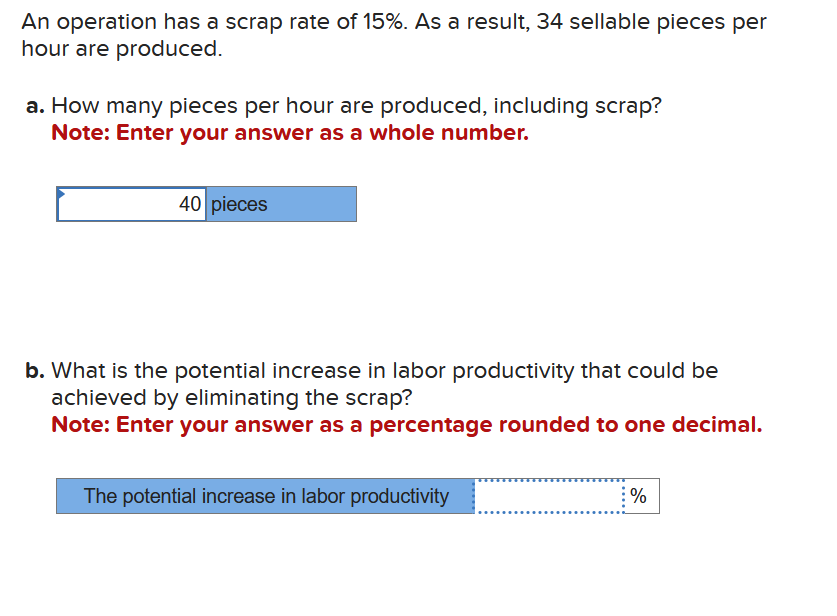The height and width of the screenshot is (616, 837).
Task: Click the answer field showing 40
Action: [x=132, y=204]
